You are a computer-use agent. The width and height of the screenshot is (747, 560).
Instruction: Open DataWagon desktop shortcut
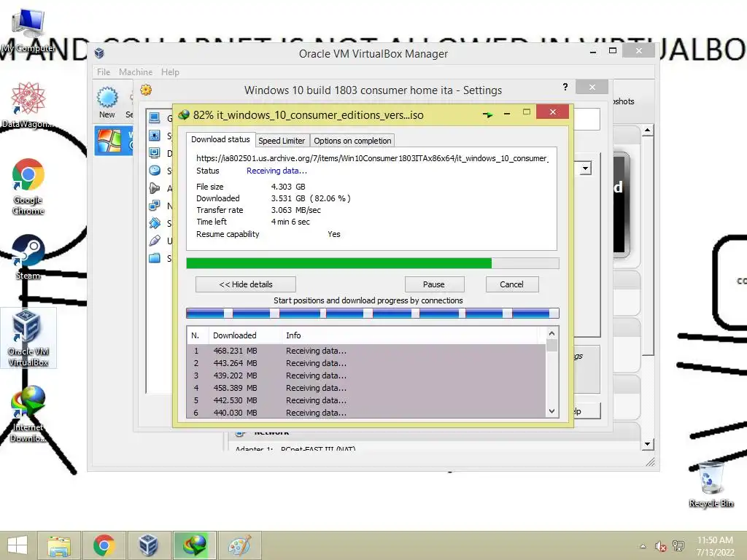[x=28, y=104]
